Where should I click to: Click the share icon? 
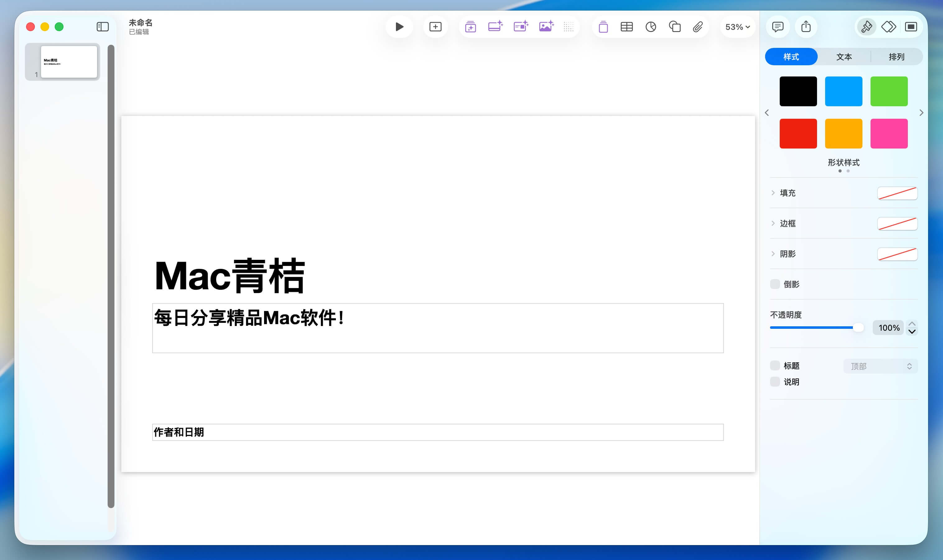tap(806, 27)
